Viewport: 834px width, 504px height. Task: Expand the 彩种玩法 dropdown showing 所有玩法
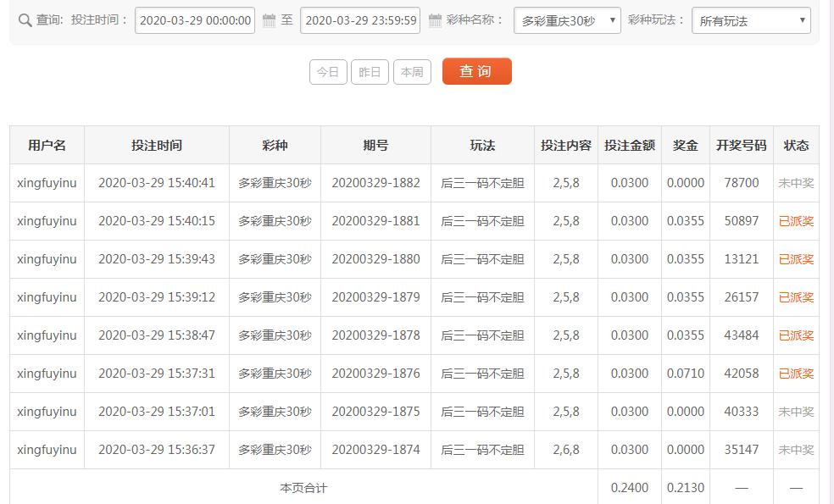(751, 20)
